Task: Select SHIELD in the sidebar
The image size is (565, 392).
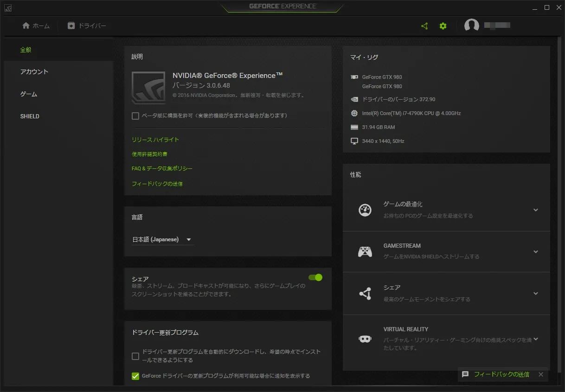Action: tap(58, 116)
